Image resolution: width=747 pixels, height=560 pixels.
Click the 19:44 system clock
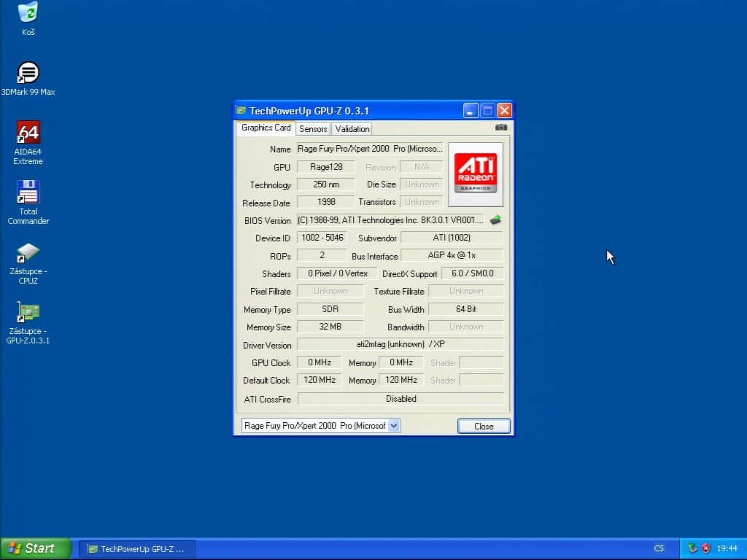pos(727,548)
